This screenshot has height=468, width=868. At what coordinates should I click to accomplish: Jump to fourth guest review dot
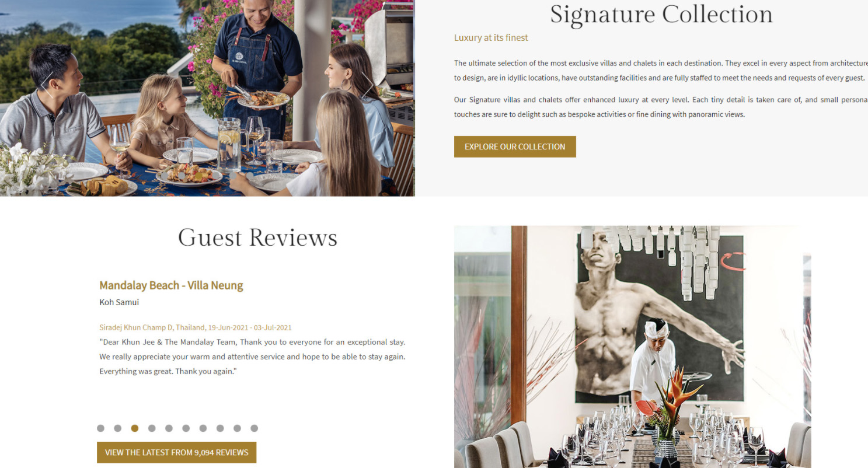click(x=152, y=428)
